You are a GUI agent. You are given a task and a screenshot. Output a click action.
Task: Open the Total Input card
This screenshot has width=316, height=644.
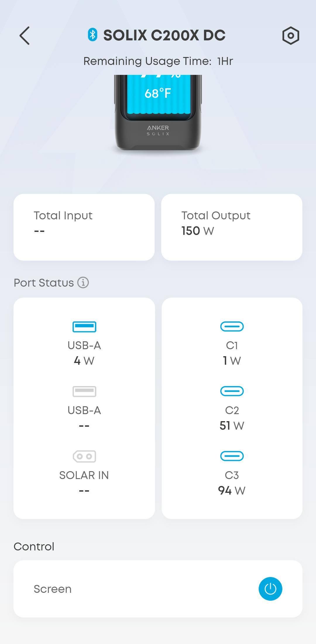coord(84,227)
